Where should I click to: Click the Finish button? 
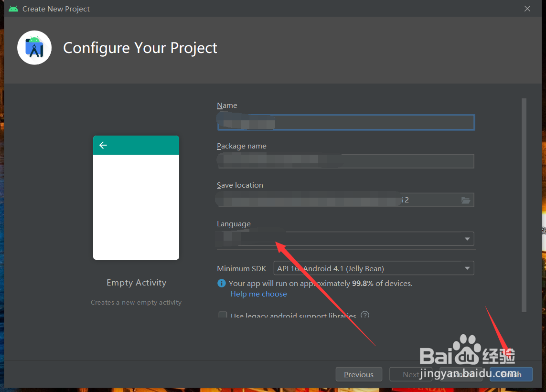click(x=511, y=374)
